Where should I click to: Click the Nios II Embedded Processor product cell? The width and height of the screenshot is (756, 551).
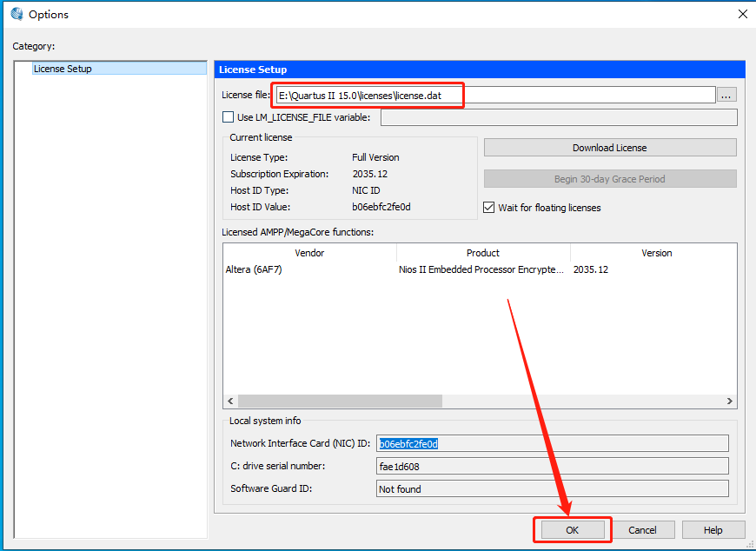pyautogui.click(x=481, y=269)
